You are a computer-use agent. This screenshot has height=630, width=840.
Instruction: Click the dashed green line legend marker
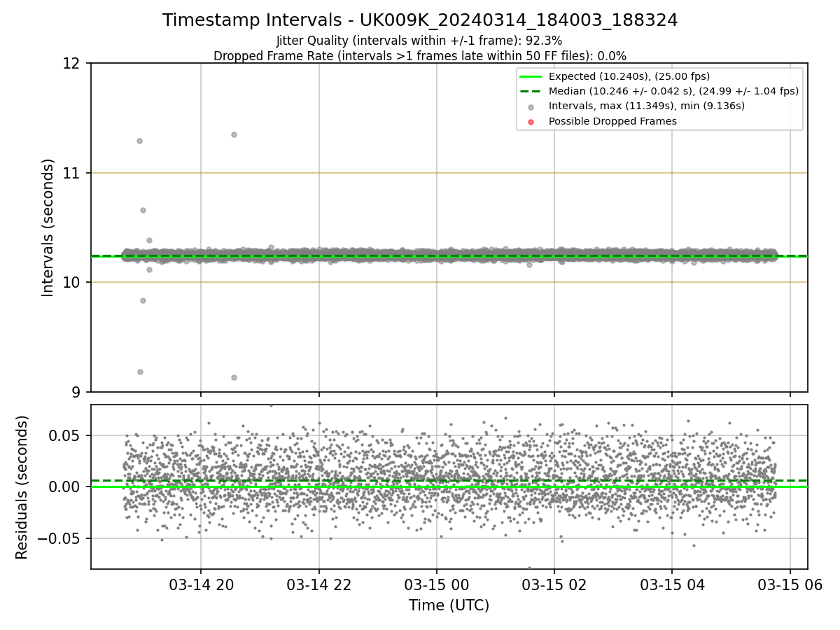531,92
